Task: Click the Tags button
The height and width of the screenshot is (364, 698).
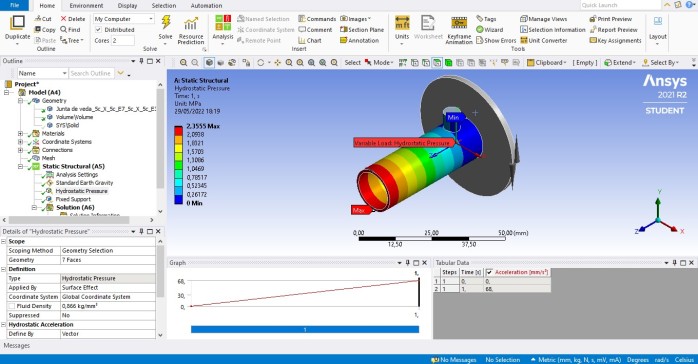Action: pyautogui.click(x=486, y=19)
